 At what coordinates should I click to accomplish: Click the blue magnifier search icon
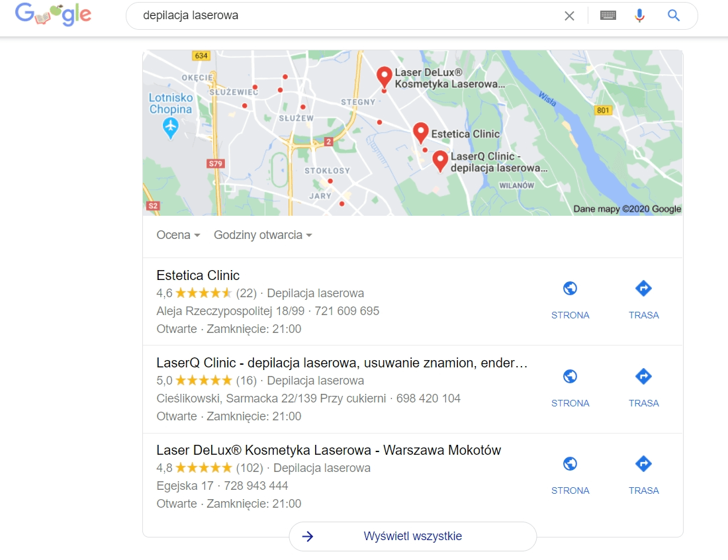pyautogui.click(x=673, y=15)
